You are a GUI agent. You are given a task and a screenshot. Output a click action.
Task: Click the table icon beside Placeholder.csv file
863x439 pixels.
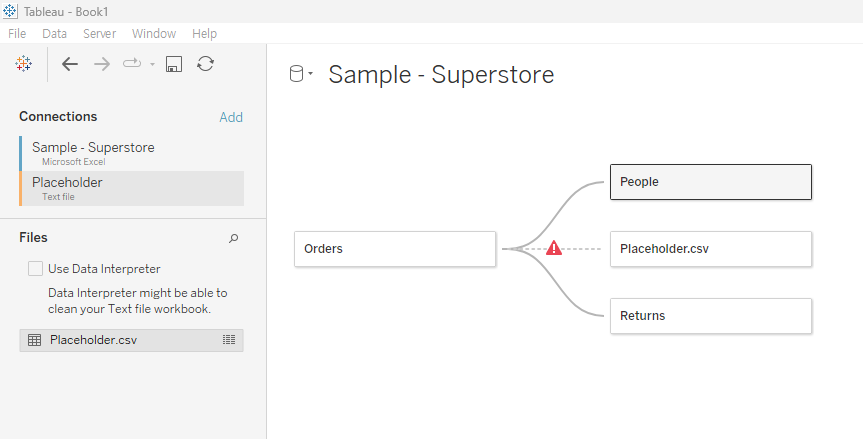point(34,340)
